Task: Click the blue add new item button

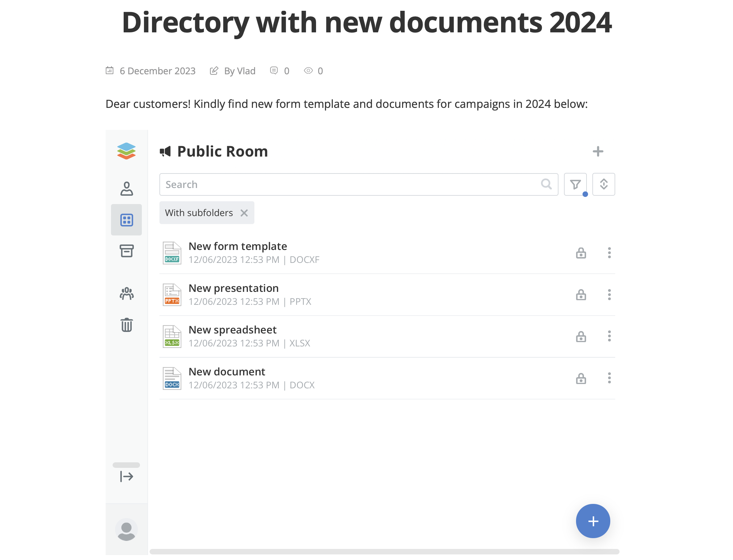Action: [593, 521]
